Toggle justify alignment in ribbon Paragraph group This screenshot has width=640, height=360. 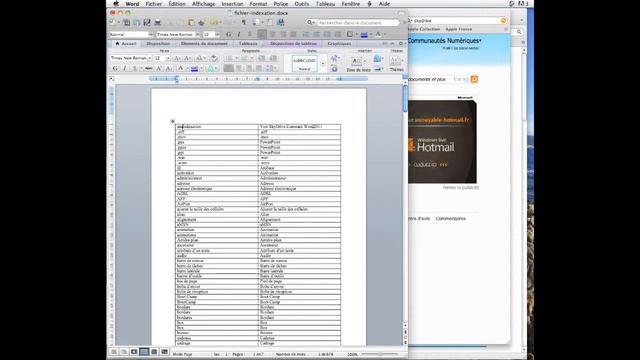point(259,68)
